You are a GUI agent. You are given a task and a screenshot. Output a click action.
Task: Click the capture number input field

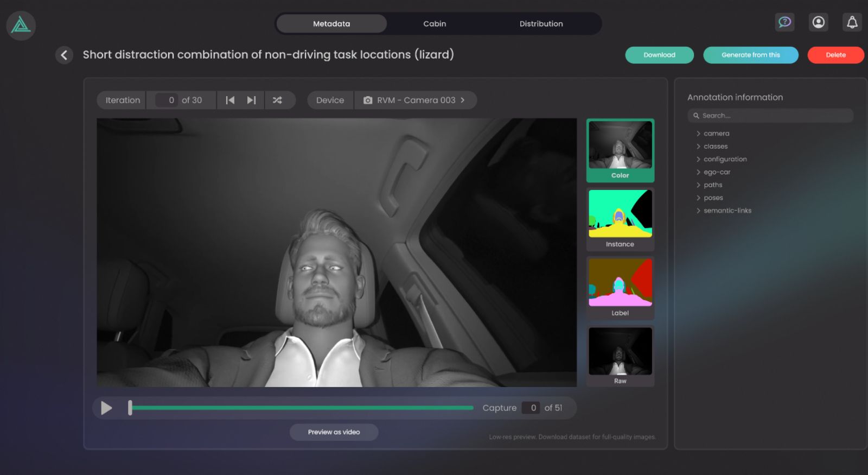(531, 408)
